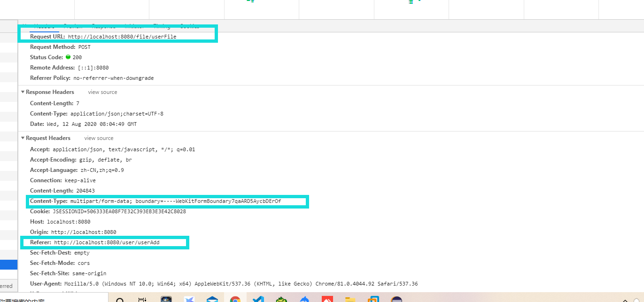
Task: Select the Sec-Fetch-Mode value cors
Action: pos(84,263)
